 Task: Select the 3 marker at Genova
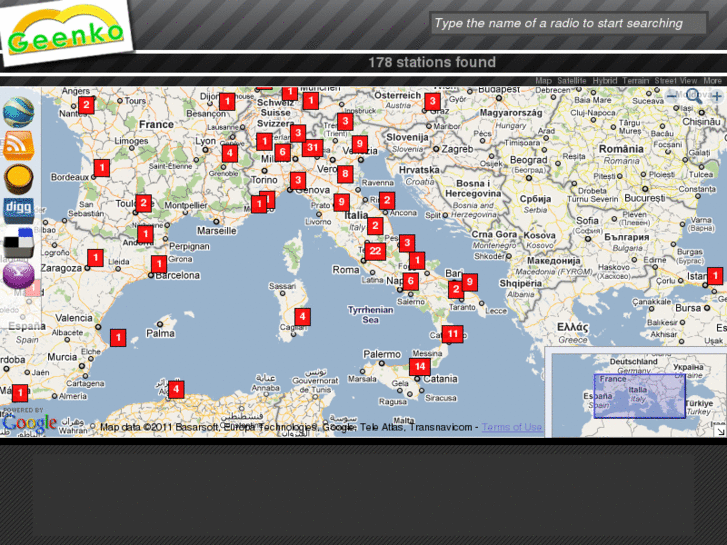[x=298, y=180]
